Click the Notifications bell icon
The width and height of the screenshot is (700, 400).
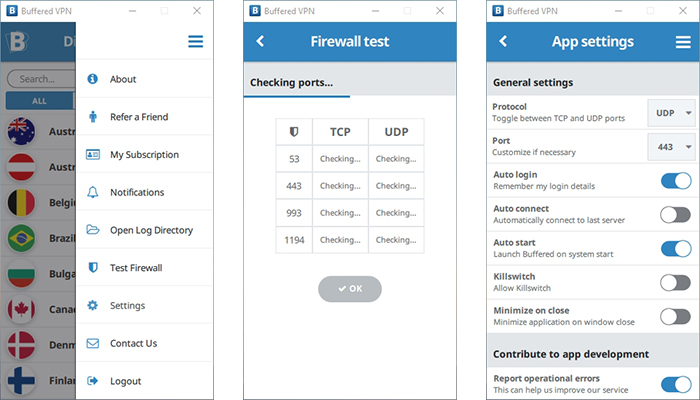92,192
